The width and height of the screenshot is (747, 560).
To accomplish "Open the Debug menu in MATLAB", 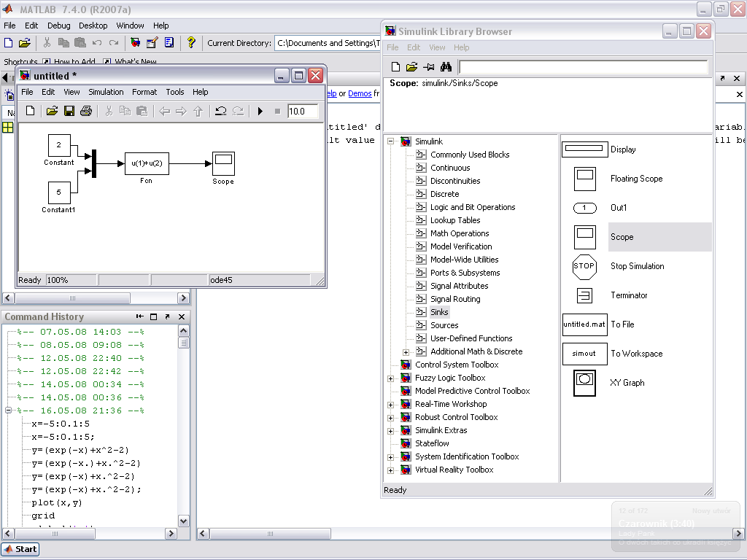I will pyautogui.click(x=58, y=26).
